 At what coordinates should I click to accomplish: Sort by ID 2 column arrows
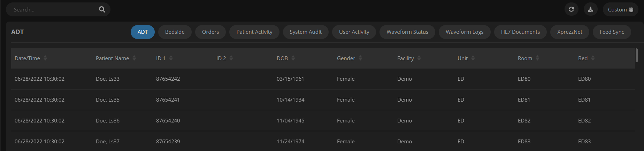[231, 58]
